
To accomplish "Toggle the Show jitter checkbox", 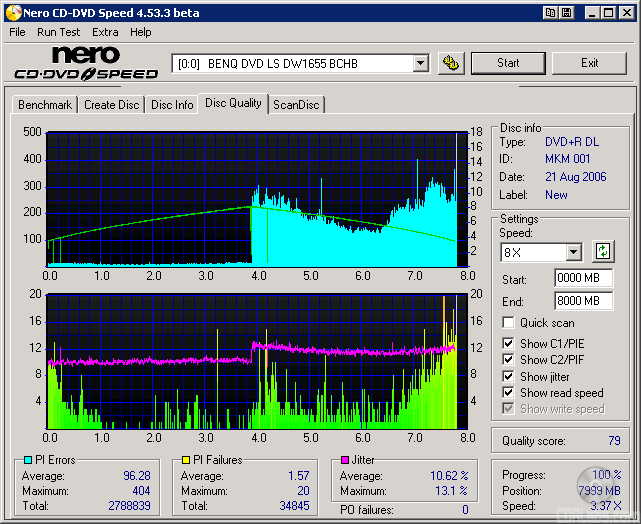I will [x=509, y=376].
